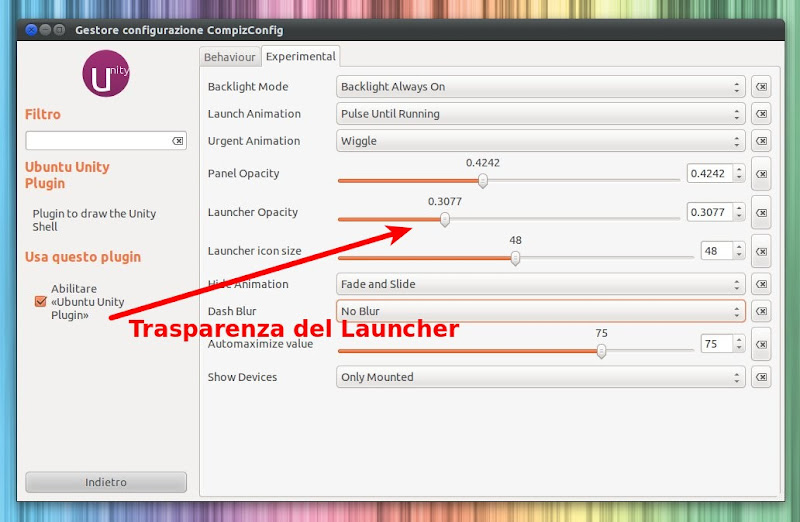
Task: Decrease Launcher Opacity with down stepper arrow
Action: [739, 216]
